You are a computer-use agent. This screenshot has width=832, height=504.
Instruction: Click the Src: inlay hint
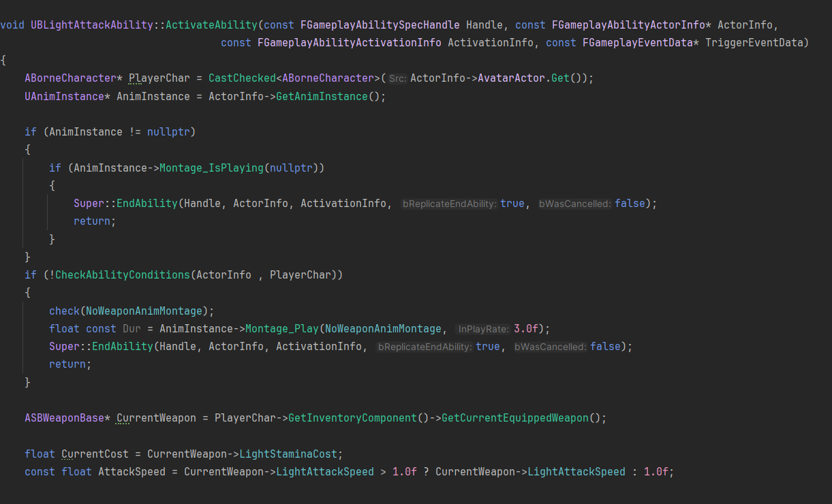397,79
